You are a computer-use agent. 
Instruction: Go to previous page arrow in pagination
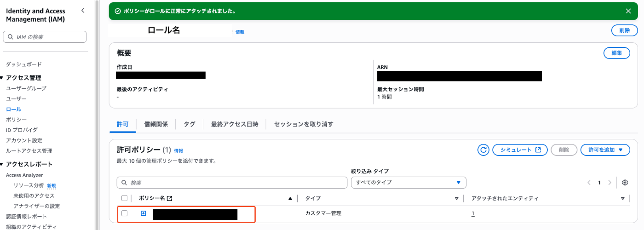tap(589, 183)
